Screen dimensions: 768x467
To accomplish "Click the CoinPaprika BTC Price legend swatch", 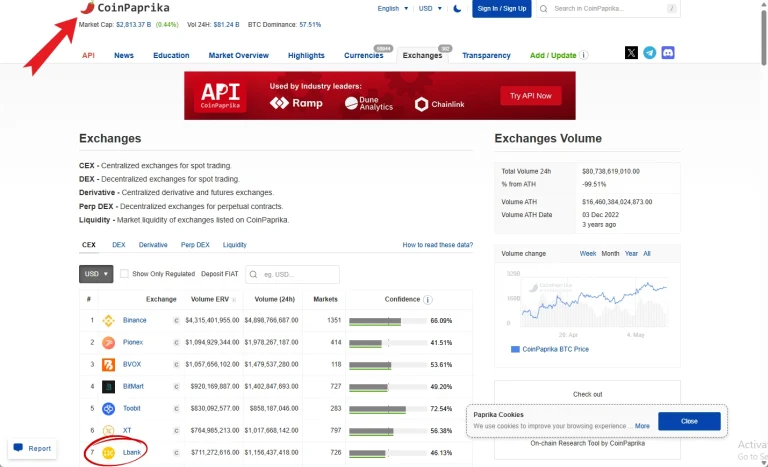I will (x=515, y=349).
